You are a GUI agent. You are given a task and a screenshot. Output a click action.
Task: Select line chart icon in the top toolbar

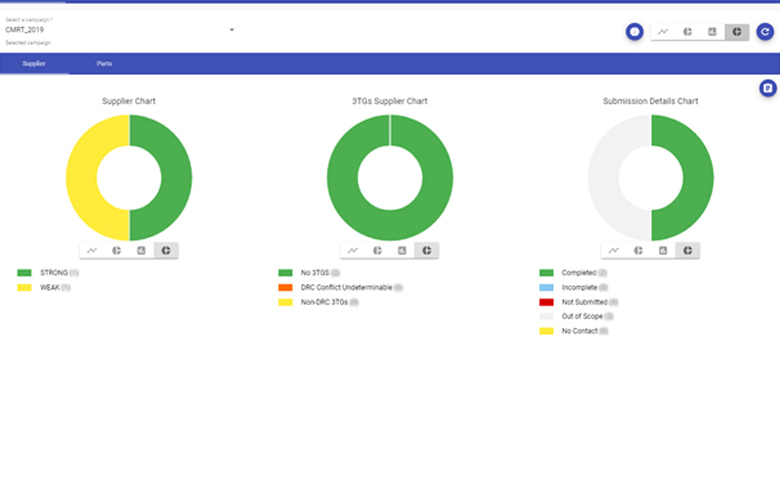pos(663,32)
